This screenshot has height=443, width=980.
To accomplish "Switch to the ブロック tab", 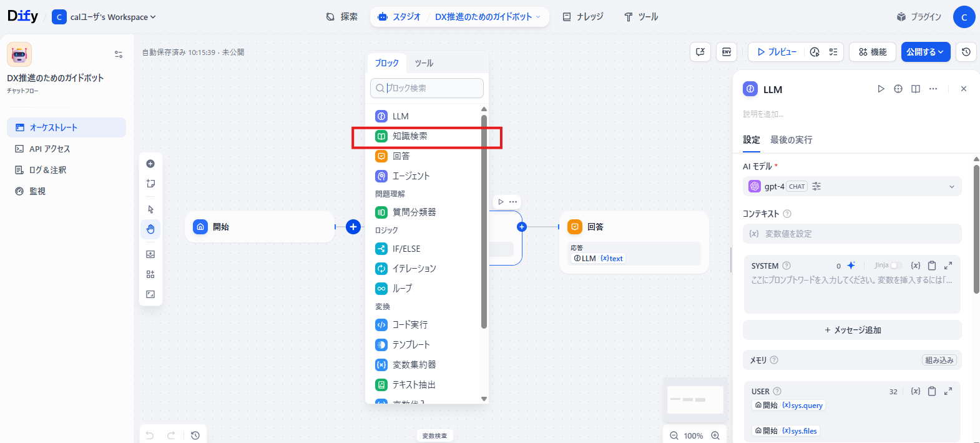I will [x=386, y=63].
